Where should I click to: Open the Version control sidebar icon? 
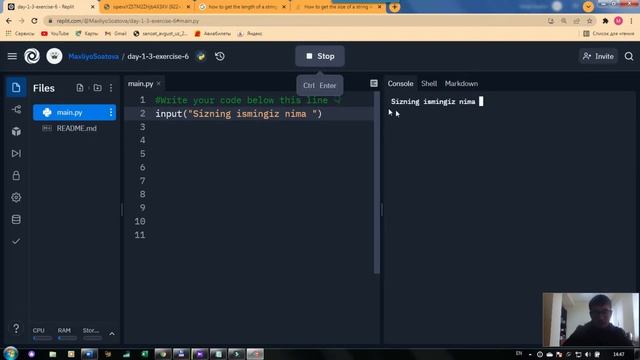pyautogui.click(x=16, y=109)
